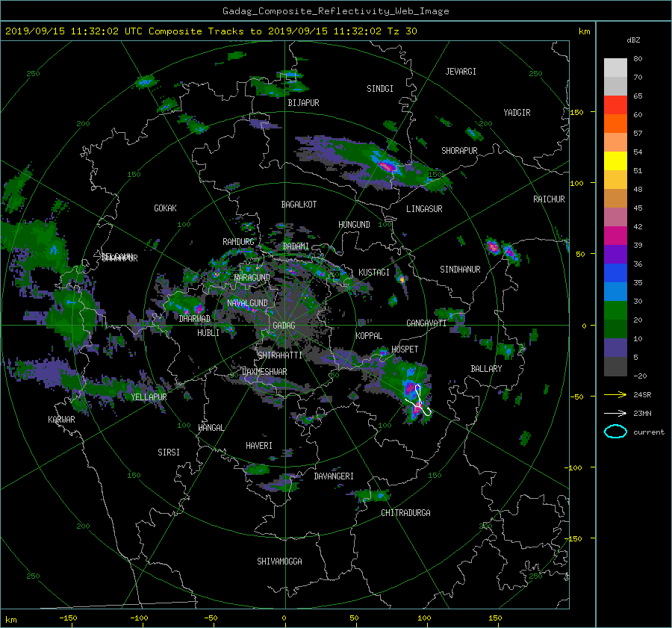Click the BAGALKOT city label
The image size is (672, 628).
(299, 205)
